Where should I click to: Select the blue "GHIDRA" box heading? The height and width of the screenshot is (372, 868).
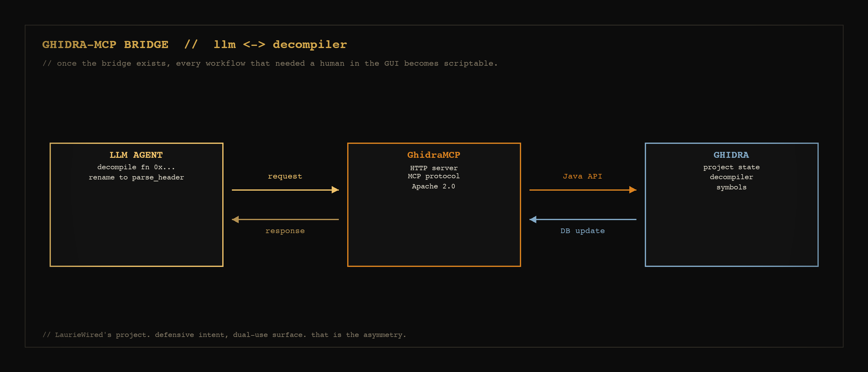(x=731, y=155)
